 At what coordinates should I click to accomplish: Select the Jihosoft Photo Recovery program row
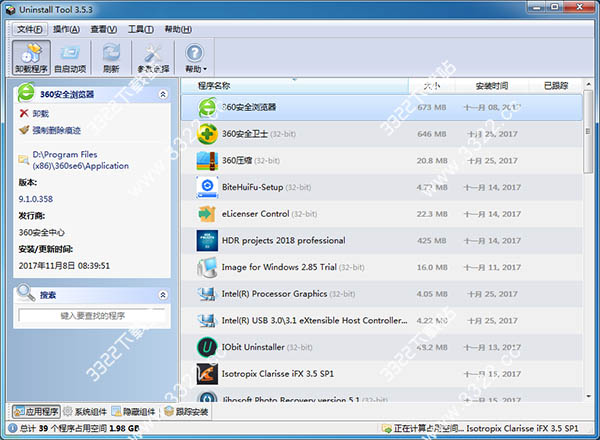coord(382,397)
